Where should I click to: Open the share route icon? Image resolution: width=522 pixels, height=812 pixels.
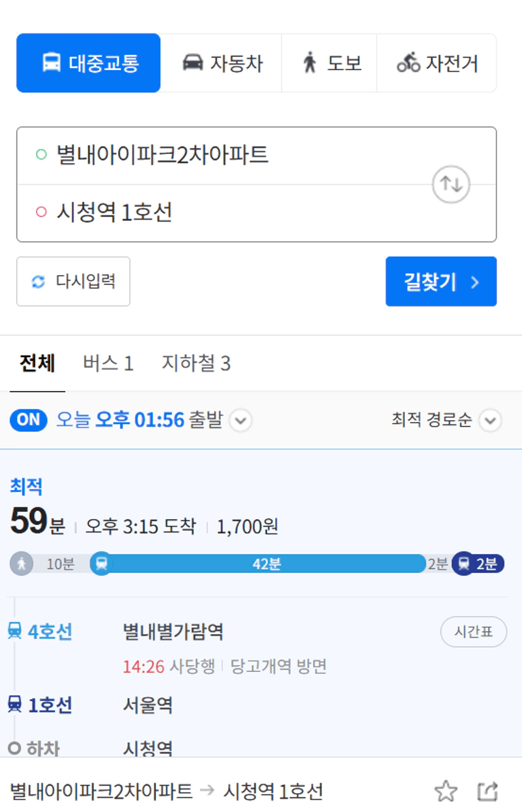point(488,791)
